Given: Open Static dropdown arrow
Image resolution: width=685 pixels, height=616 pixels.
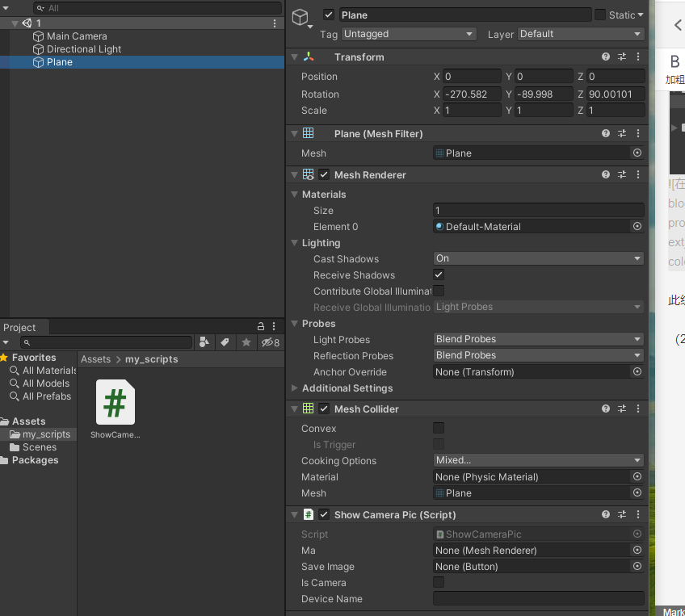Looking at the screenshot, I should [641, 15].
